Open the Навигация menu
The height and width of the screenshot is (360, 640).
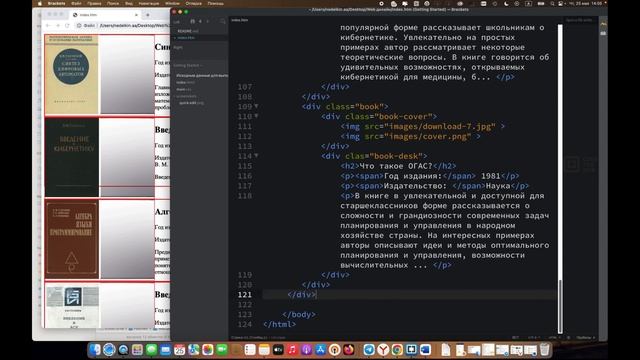pos(149,3)
